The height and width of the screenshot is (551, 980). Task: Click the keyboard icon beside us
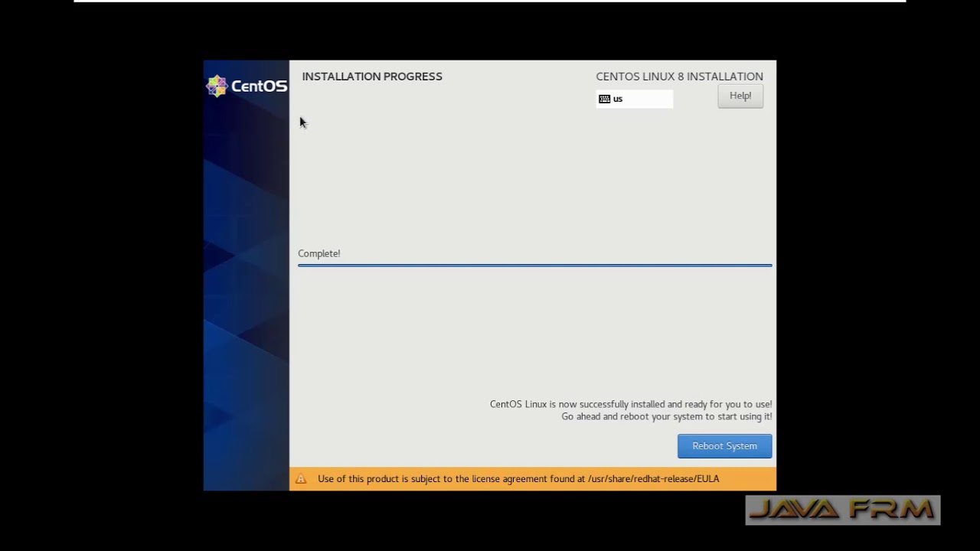[604, 99]
